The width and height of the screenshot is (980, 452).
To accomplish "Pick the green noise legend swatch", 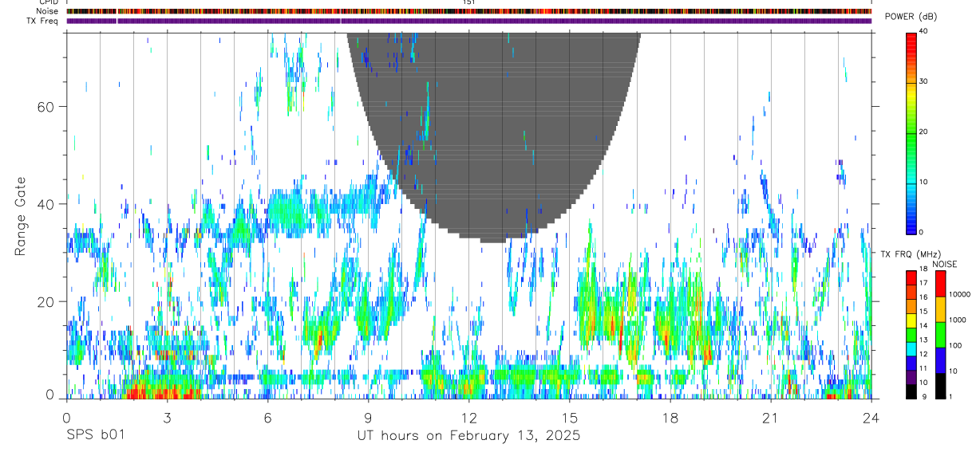I will point(940,334).
